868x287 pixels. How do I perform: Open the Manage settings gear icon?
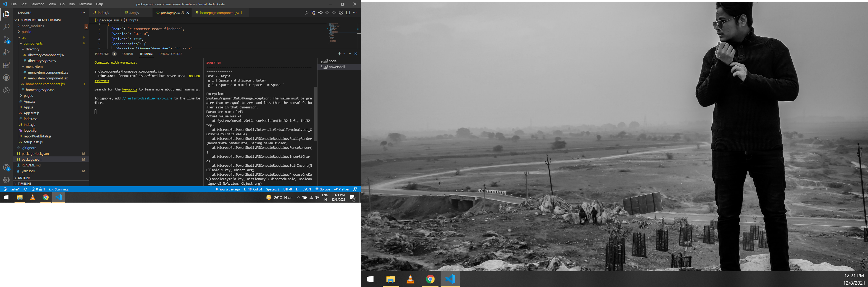pos(6,180)
